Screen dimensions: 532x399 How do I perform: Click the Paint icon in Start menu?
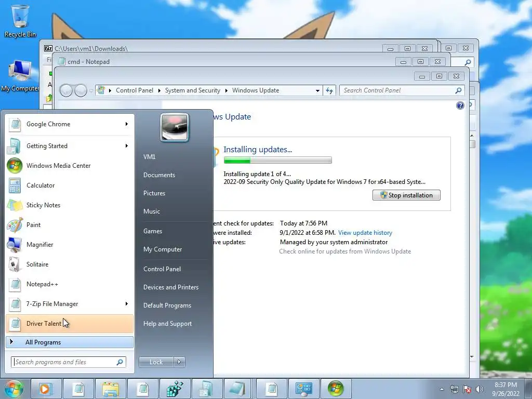[x=15, y=225]
